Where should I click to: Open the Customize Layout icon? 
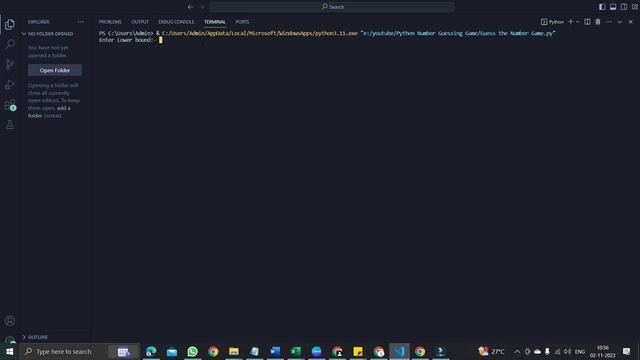point(635,7)
